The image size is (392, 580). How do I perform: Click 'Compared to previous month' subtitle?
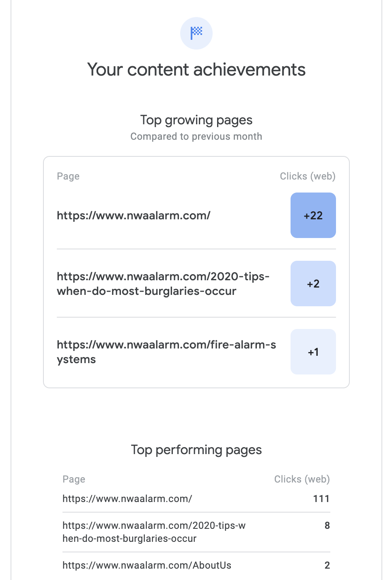196,136
